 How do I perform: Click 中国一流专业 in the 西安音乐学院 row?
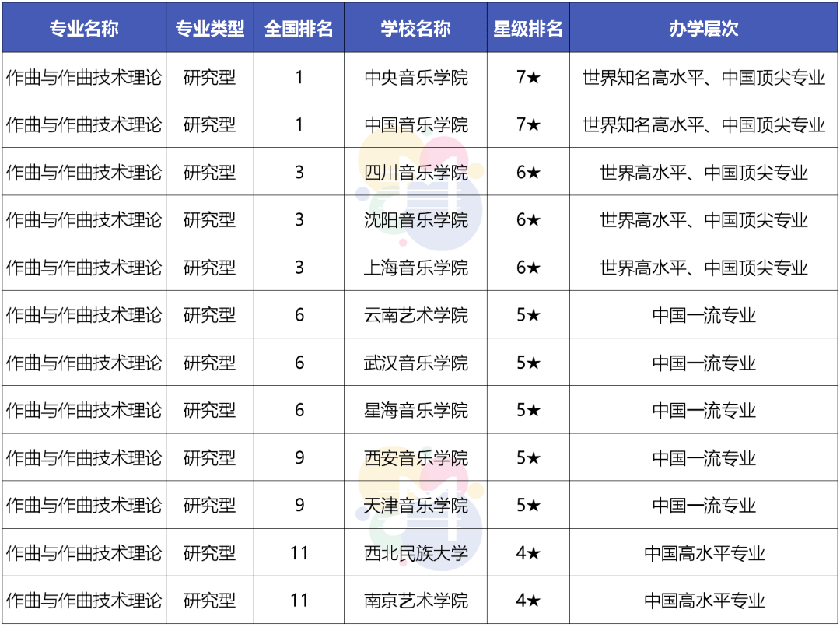click(x=704, y=457)
